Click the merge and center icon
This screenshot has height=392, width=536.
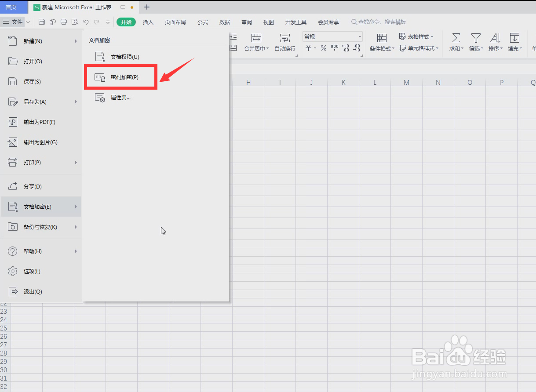point(256,38)
